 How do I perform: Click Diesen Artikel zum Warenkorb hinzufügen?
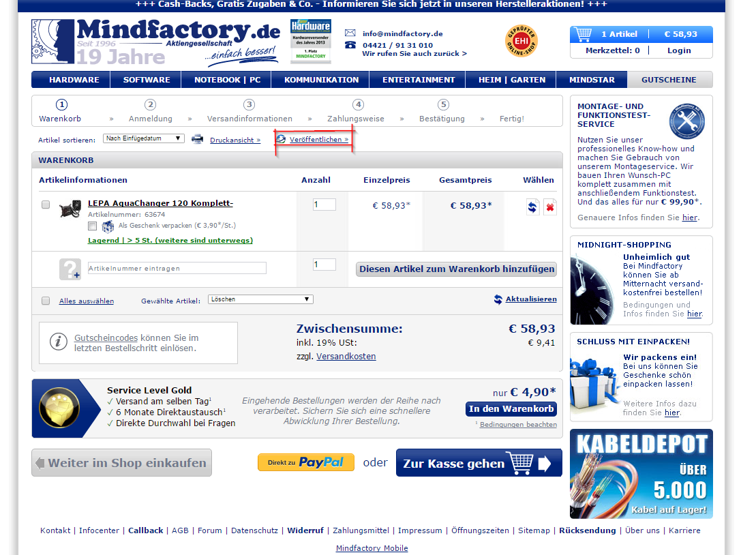point(456,269)
